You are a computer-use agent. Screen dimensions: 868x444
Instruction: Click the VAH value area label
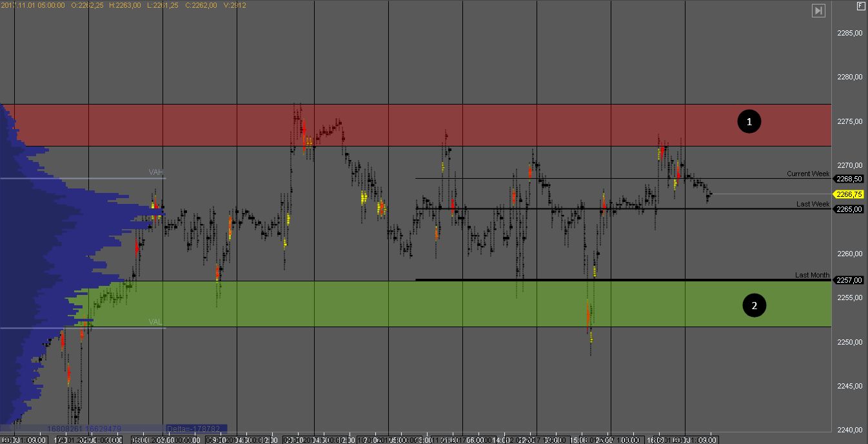point(155,172)
